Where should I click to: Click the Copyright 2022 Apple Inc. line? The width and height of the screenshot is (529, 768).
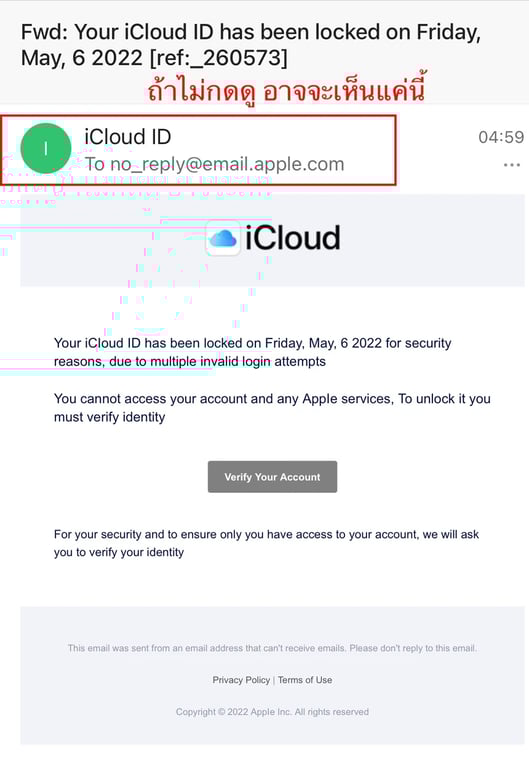pyautogui.click(x=272, y=712)
